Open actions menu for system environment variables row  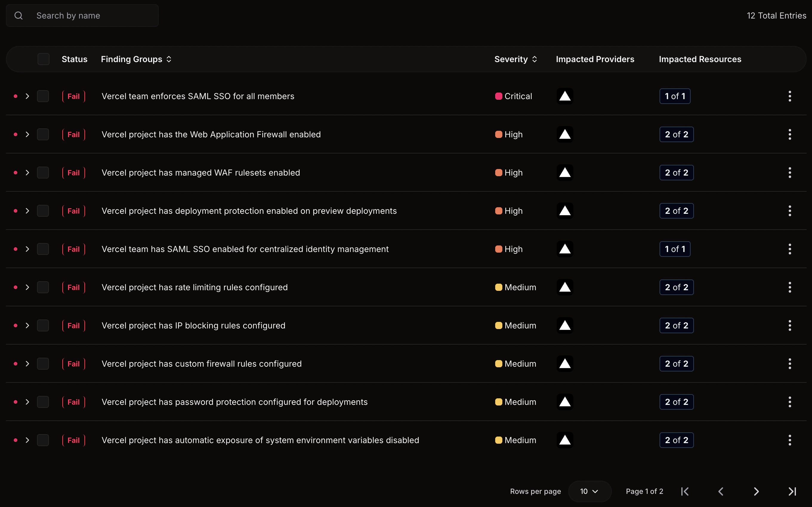(x=790, y=440)
